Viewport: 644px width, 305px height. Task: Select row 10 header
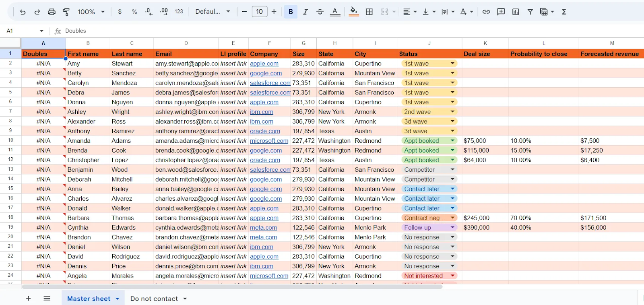10,140
